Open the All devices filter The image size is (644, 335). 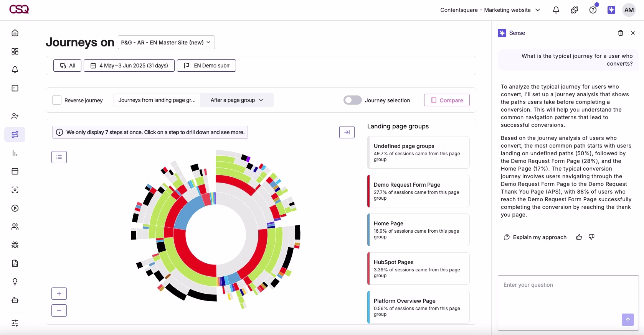click(x=67, y=66)
